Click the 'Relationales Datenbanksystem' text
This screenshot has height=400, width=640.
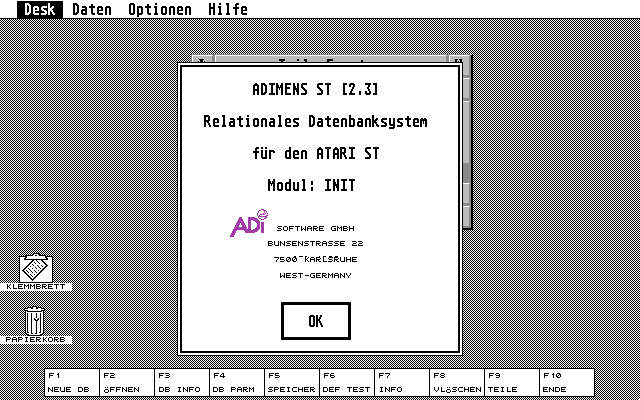315,121
